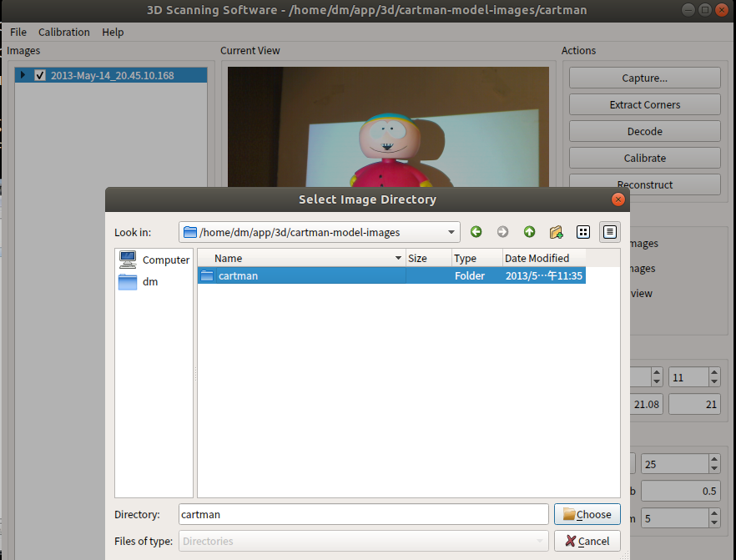Increase the value 11 spin box

pos(714,372)
